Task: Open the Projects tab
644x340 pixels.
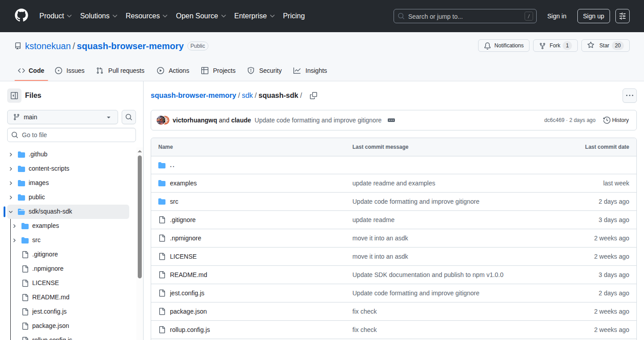Action: 218,71
